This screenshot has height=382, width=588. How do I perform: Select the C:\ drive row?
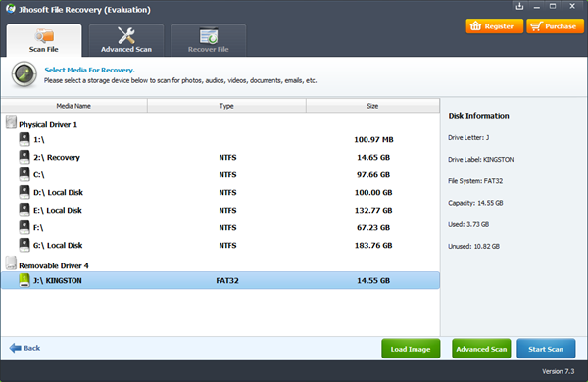pyautogui.click(x=220, y=174)
